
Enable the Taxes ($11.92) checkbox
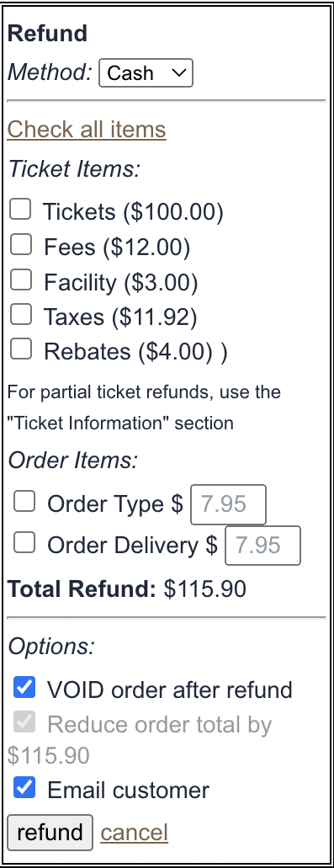click(20, 315)
